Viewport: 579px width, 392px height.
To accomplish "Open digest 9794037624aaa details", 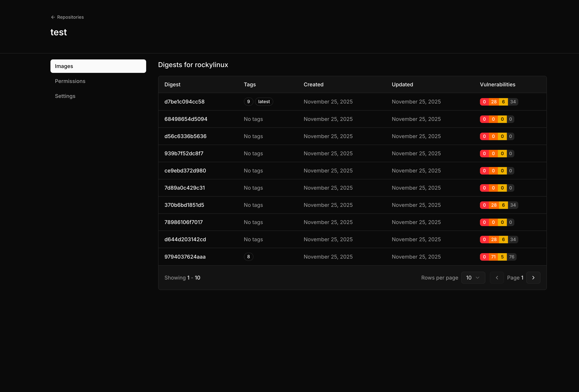I will 185,257.
